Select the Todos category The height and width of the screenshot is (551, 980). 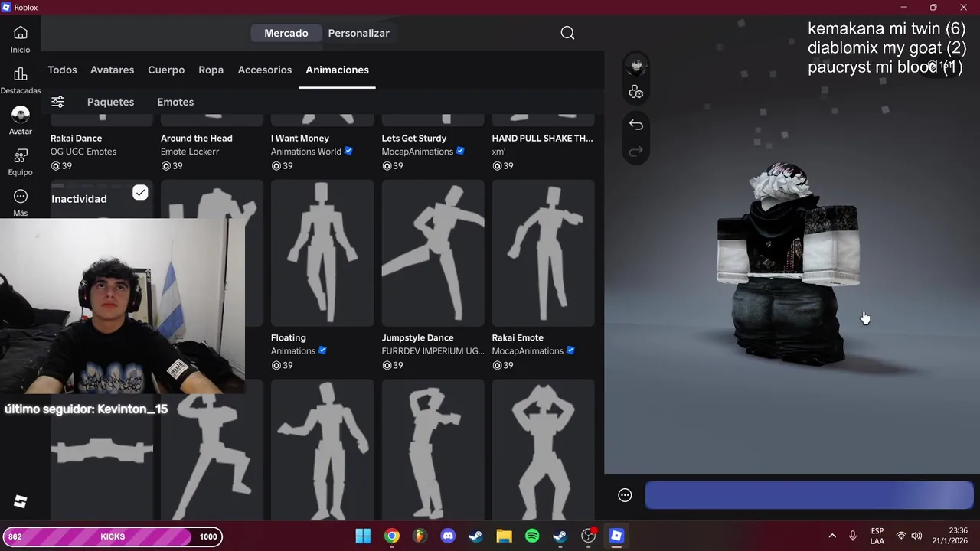(62, 70)
